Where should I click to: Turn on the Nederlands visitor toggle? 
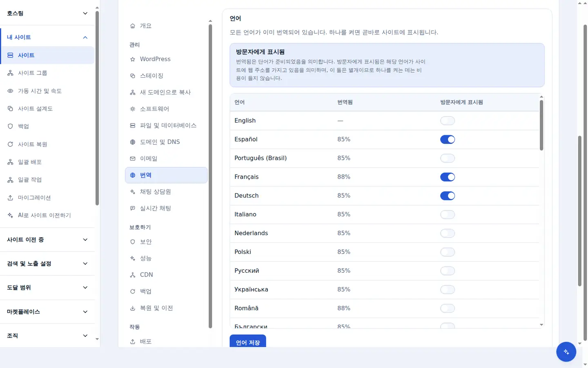coord(448,233)
